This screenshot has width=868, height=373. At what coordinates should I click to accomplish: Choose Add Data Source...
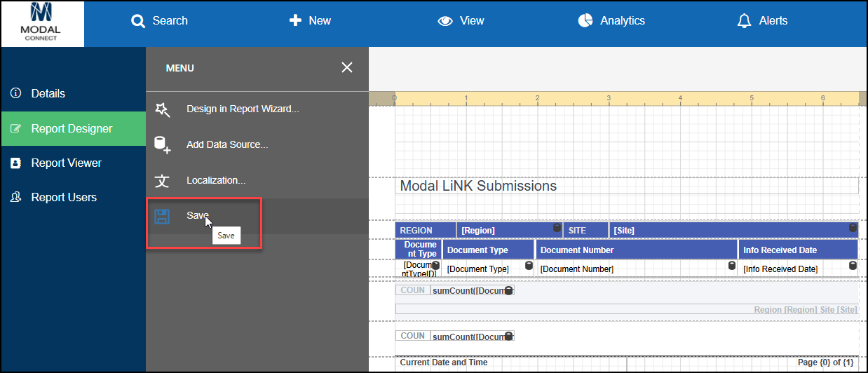pyautogui.click(x=257, y=145)
